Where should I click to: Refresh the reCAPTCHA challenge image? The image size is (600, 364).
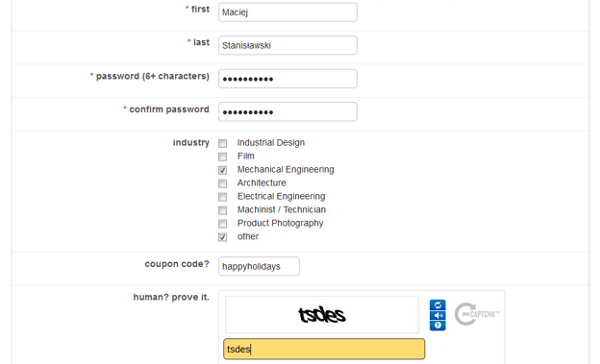pos(437,304)
